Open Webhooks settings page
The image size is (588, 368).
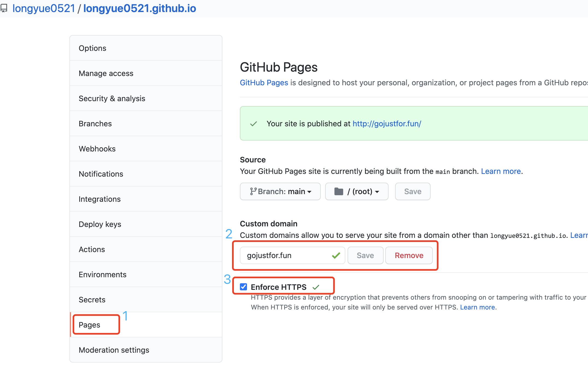(x=146, y=149)
